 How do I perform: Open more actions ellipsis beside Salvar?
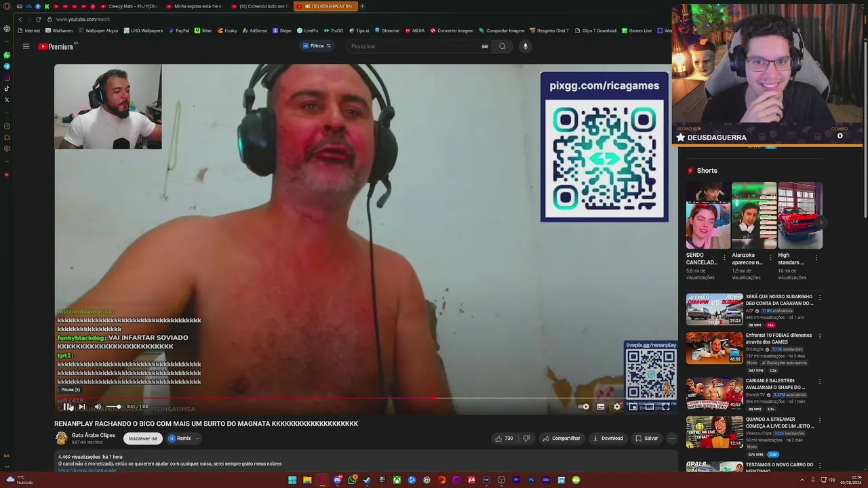coord(672,439)
